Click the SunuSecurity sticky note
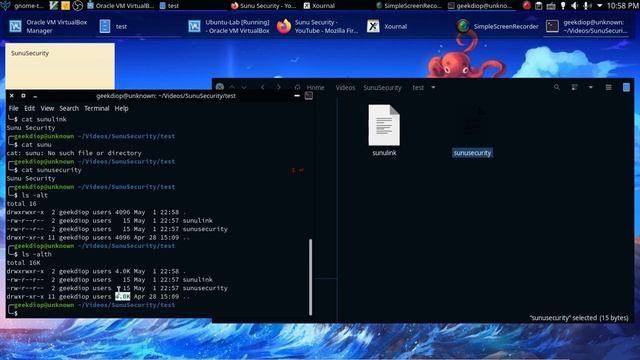 60,66
